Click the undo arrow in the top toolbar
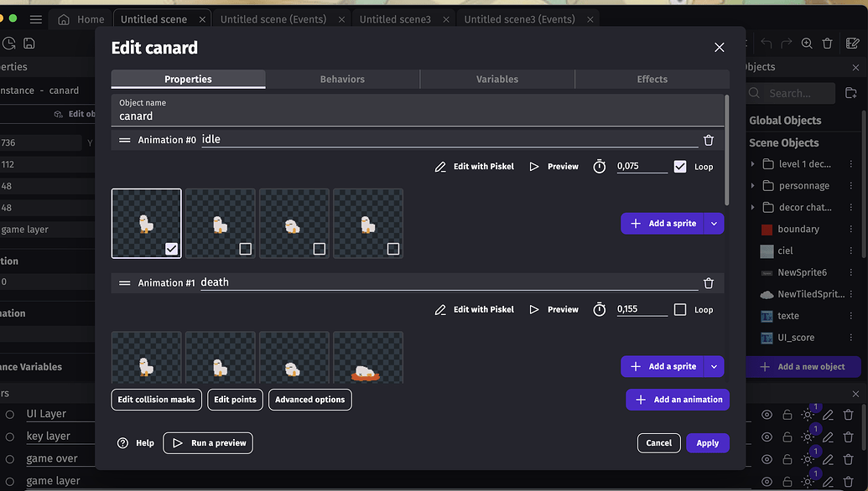 (x=767, y=43)
